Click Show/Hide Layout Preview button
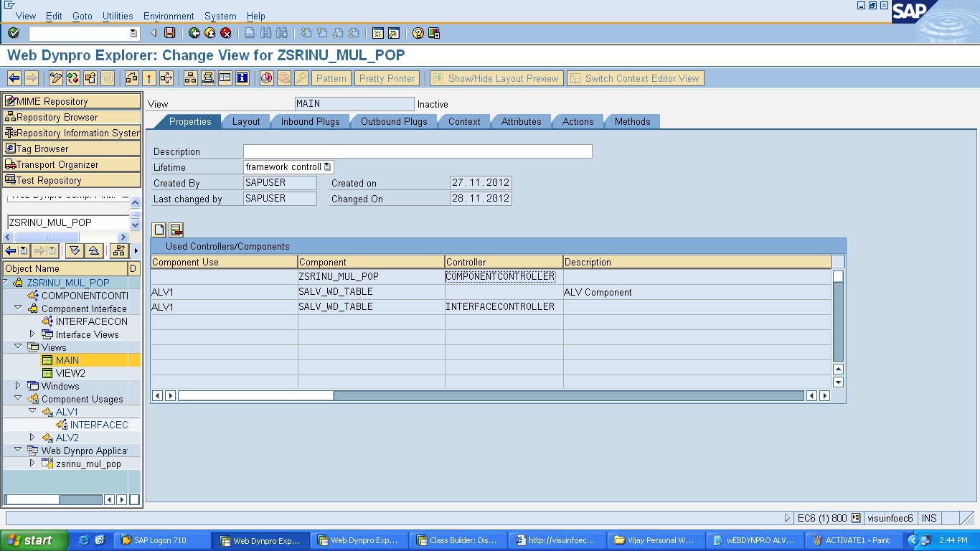The width and height of the screenshot is (980, 551). pos(496,78)
